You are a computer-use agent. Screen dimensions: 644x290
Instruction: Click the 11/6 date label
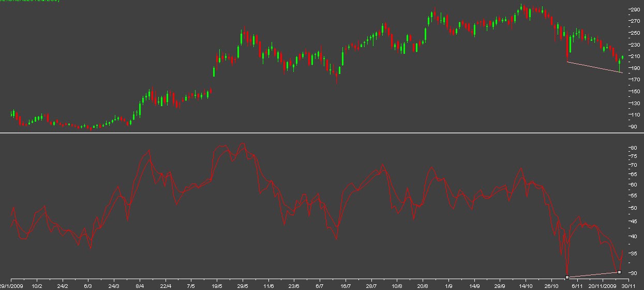point(268,285)
